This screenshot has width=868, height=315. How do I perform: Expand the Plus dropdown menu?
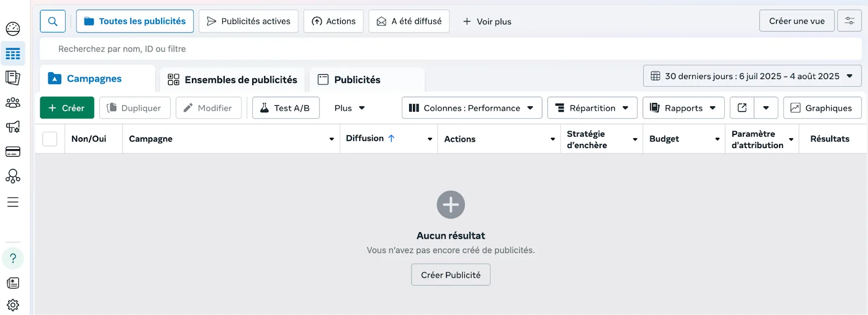click(x=349, y=108)
